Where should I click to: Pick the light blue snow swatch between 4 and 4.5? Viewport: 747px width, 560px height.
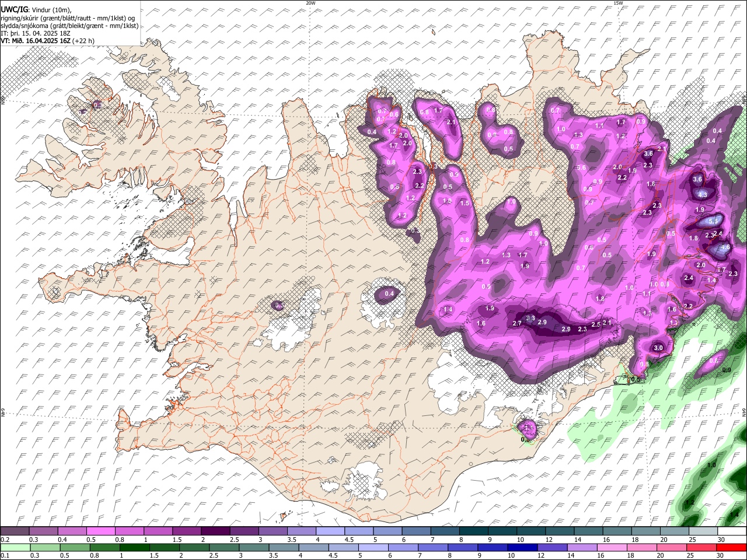click(x=330, y=531)
